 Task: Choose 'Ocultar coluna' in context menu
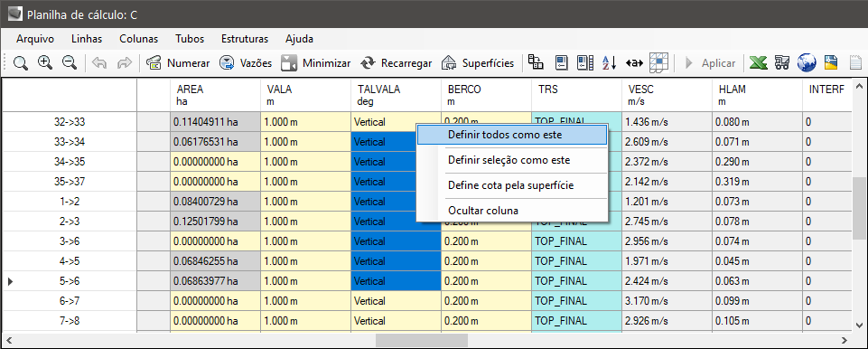[512, 211]
